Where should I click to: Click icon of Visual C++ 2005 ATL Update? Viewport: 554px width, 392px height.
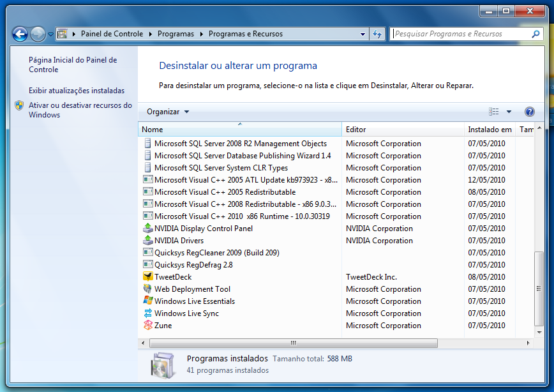(x=147, y=179)
